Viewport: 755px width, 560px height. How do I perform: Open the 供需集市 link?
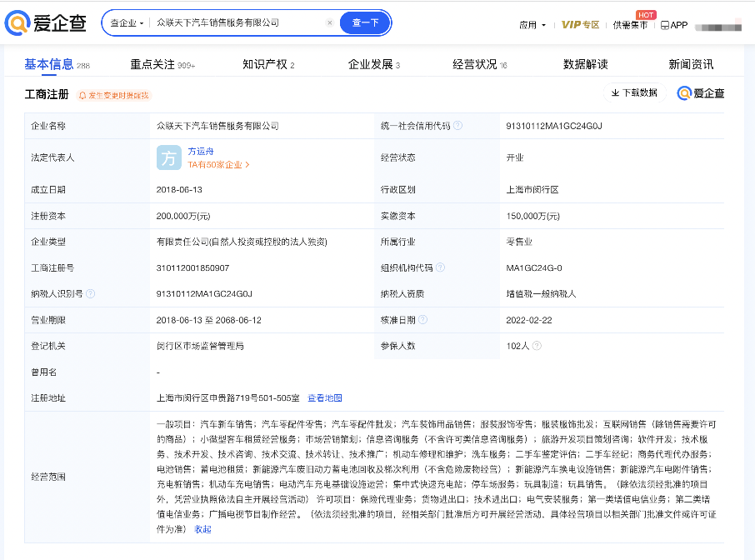630,25
